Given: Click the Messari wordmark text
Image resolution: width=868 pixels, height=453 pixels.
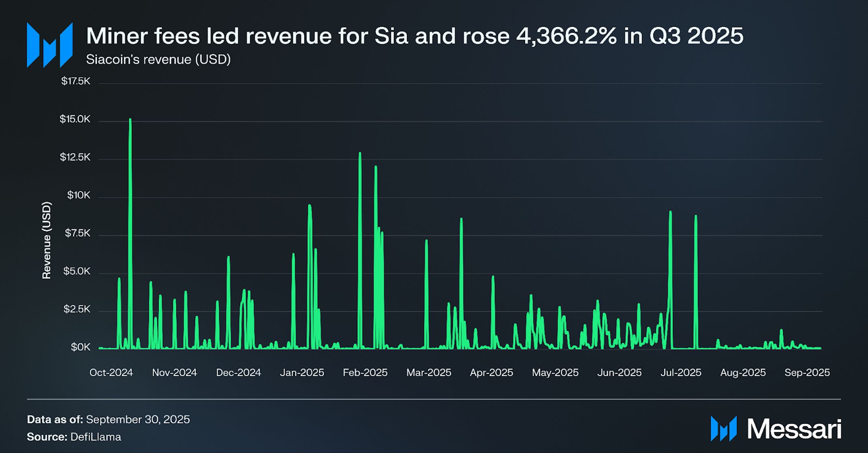Looking at the screenshot, I should 794,429.
